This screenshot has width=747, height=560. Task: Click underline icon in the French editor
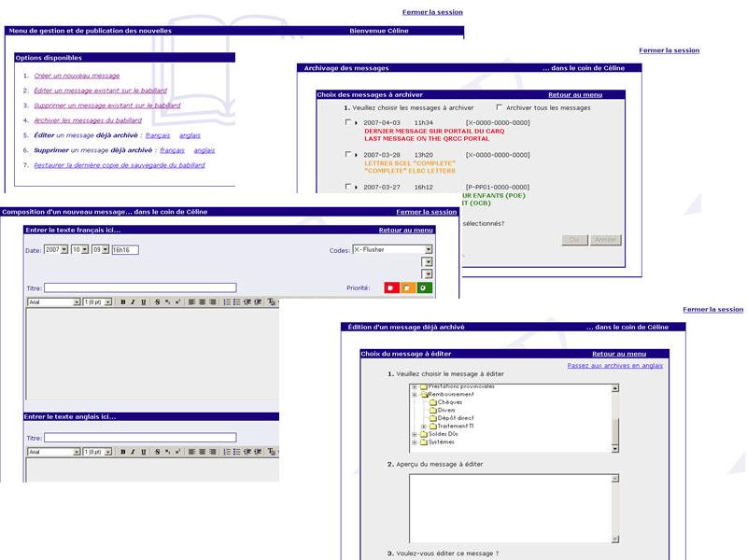click(x=143, y=302)
